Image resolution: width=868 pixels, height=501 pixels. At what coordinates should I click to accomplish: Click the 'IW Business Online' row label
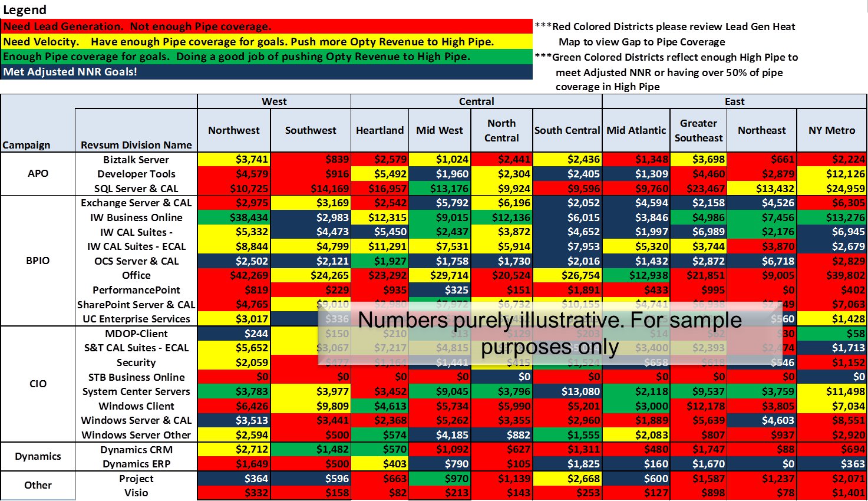pyautogui.click(x=136, y=217)
